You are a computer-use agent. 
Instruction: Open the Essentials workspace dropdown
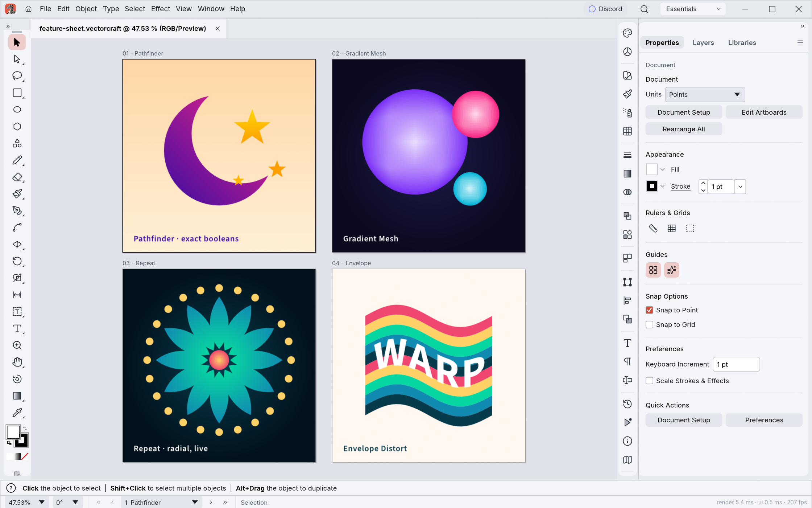coord(693,9)
